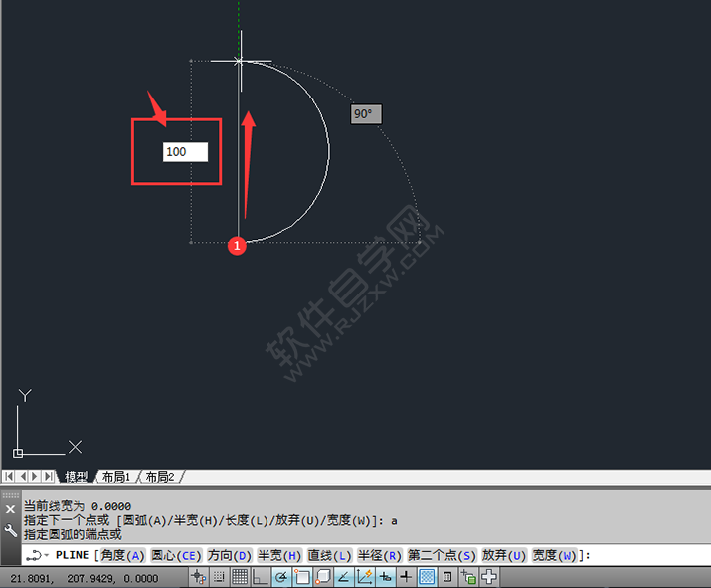
Task: Go to previous layout tab arrow
Action: click(22, 476)
